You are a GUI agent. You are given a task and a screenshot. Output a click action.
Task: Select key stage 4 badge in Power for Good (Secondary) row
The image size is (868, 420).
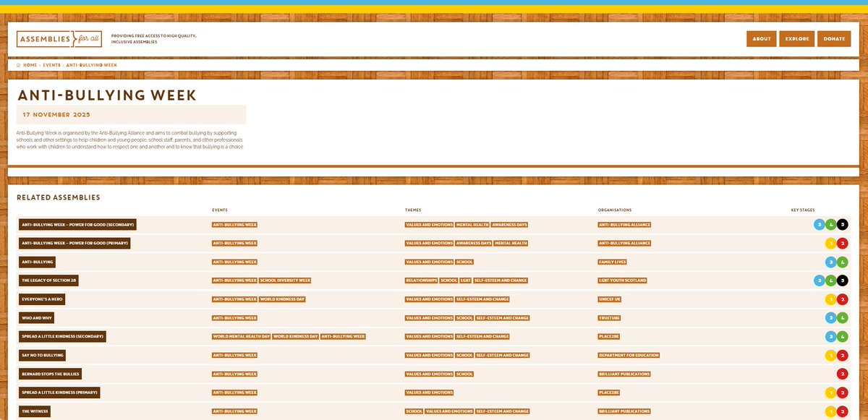click(x=831, y=224)
